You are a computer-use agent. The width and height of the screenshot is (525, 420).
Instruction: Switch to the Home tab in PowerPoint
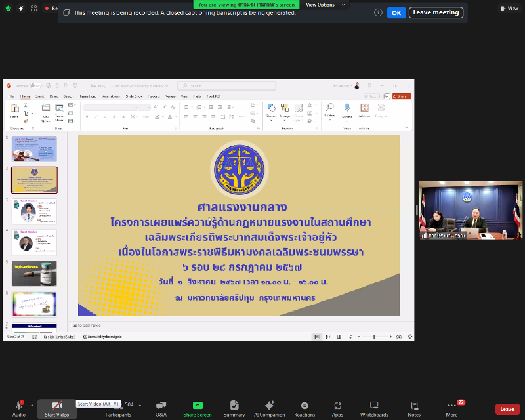(25, 96)
